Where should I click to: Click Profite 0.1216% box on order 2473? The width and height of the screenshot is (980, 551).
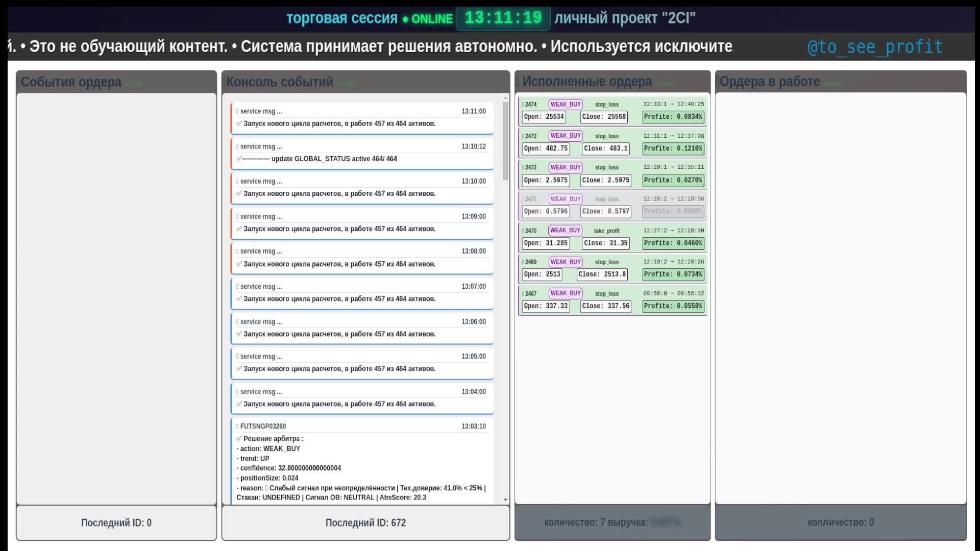click(x=673, y=148)
